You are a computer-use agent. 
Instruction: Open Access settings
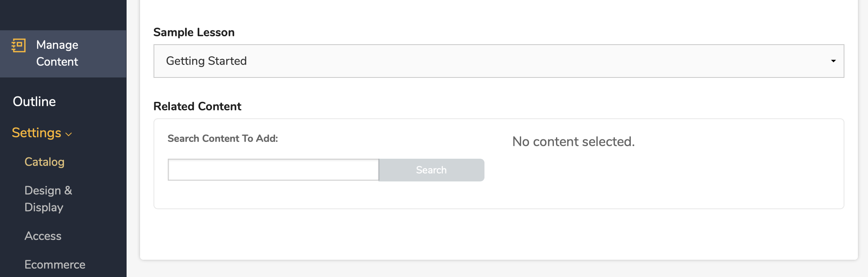click(43, 236)
